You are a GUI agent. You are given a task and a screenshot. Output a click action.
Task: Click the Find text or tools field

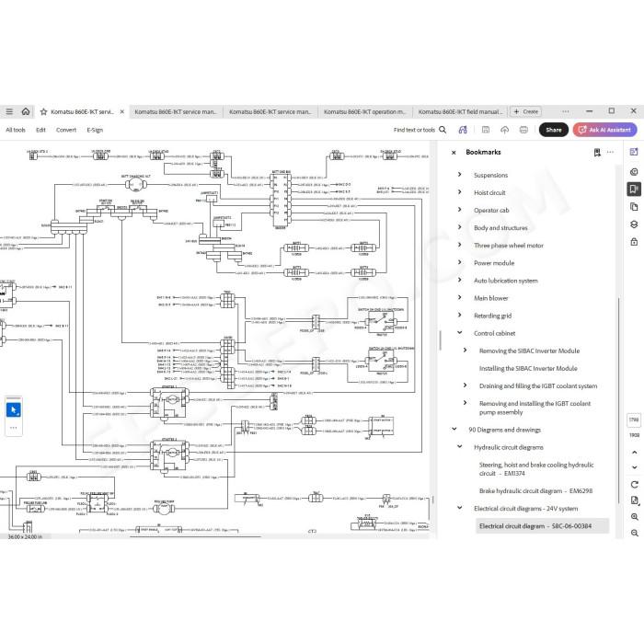pos(414,130)
